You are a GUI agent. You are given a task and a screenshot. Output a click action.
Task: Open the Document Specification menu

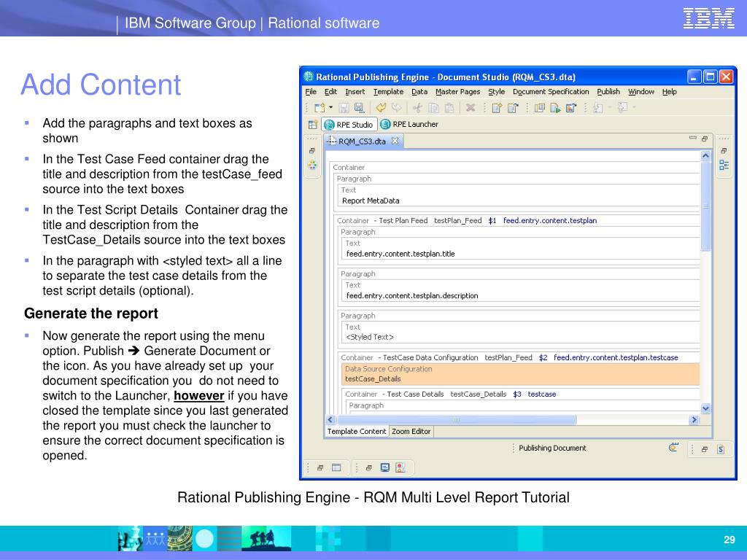coord(551,91)
